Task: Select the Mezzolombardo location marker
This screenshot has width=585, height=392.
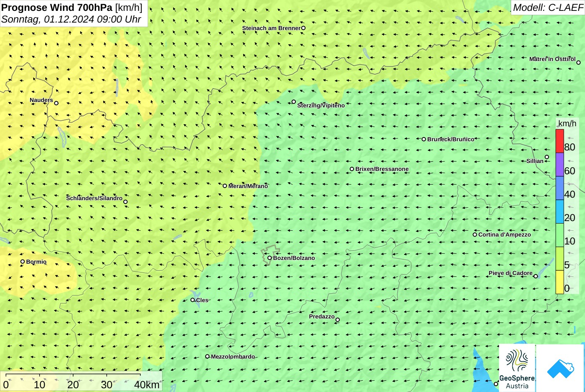Action: click(207, 356)
